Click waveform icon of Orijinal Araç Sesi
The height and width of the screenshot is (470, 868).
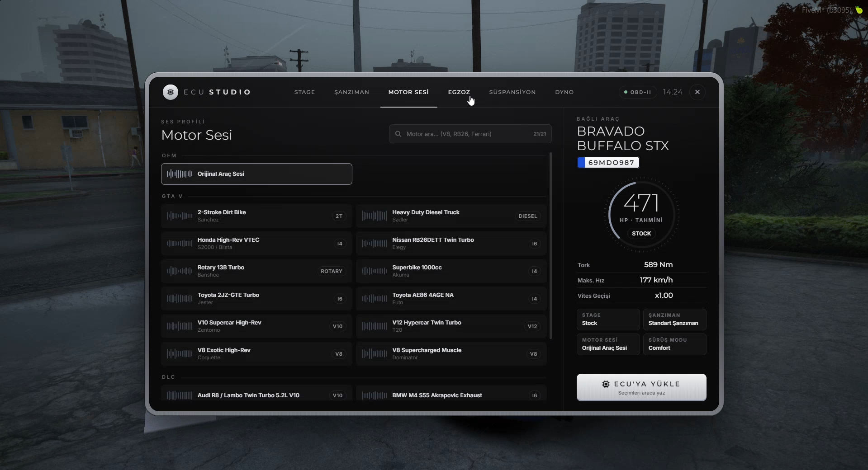[180, 174]
